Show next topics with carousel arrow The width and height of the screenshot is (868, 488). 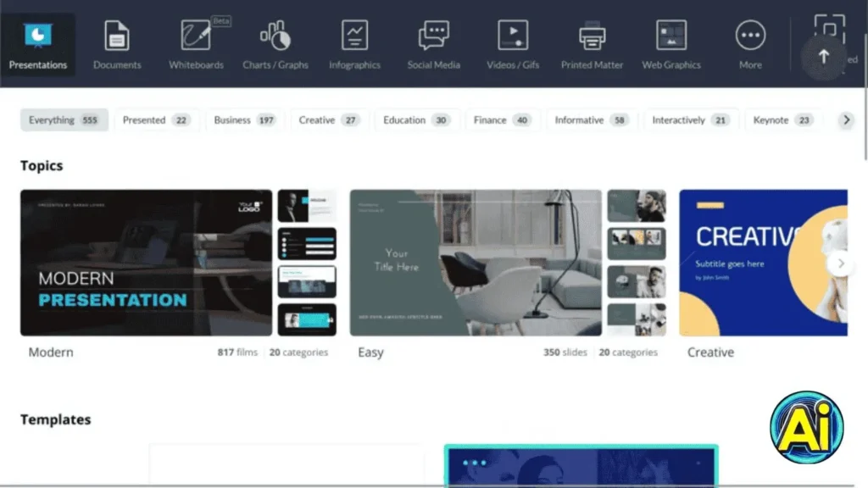[841, 263]
